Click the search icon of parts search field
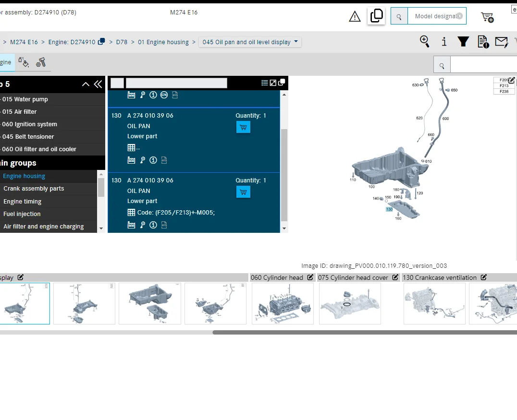Viewport: 517px width, 420px height. coord(442,66)
